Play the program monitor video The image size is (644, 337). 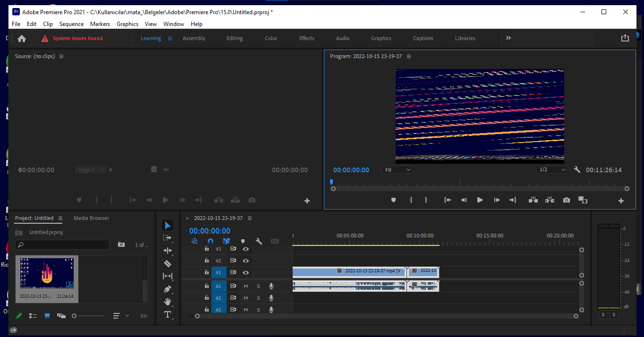tap(480, 200)
